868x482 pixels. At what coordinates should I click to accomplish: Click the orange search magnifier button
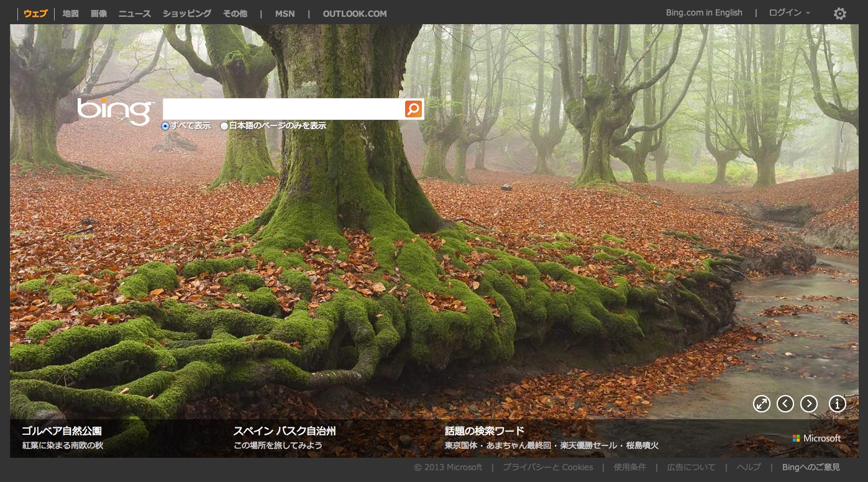point(413,109)
